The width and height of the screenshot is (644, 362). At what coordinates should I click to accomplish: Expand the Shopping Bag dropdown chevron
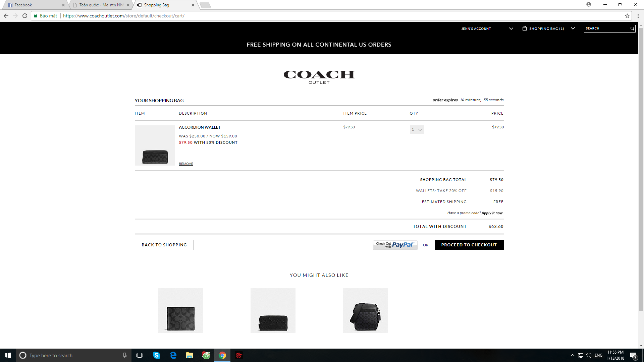coord(573,28)
